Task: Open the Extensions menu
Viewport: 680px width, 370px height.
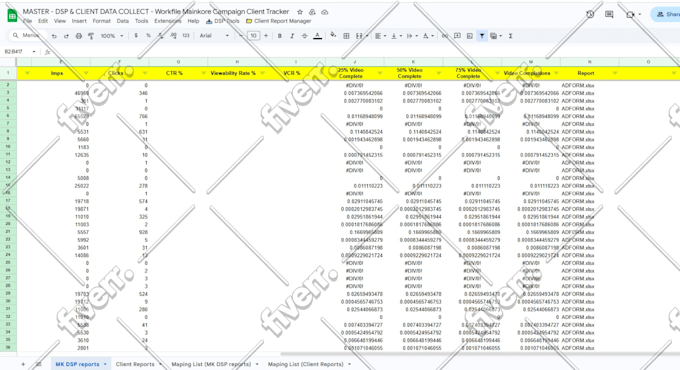Action: (168, 21)
